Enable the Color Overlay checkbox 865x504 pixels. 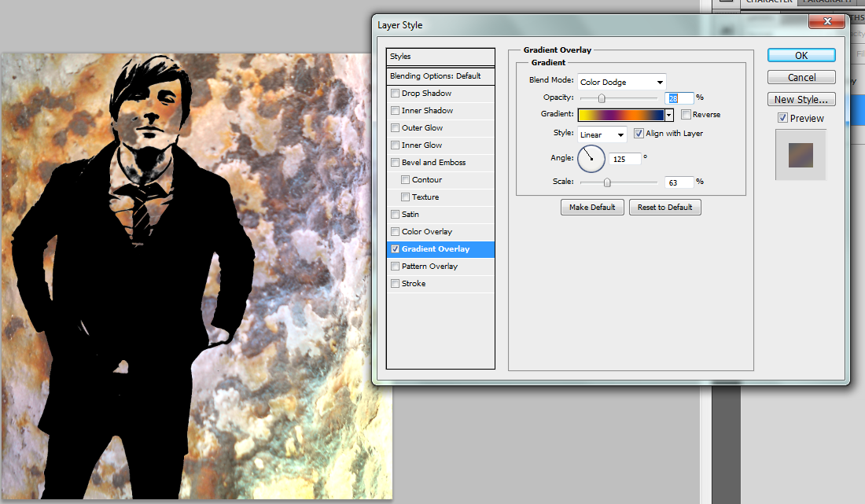pos(395,232)
